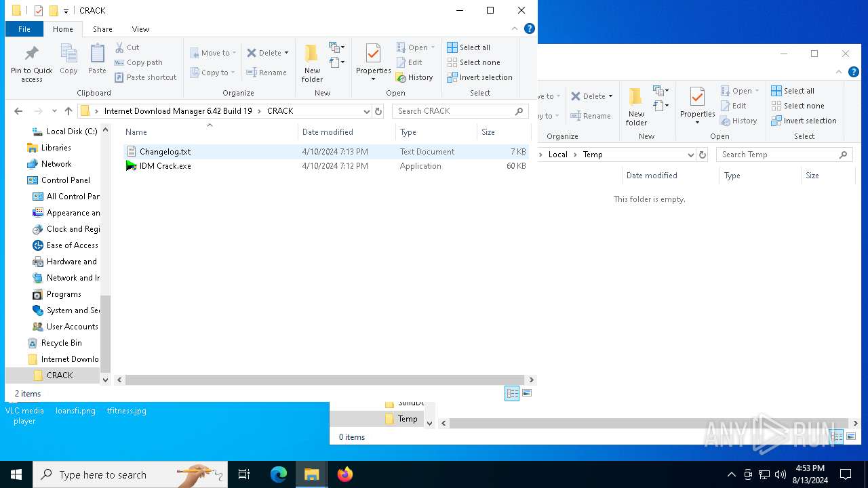Refresh the Temp folder window
Viewport: 868px width, 488px height.
pyautogui.click(x=703, y=155)
